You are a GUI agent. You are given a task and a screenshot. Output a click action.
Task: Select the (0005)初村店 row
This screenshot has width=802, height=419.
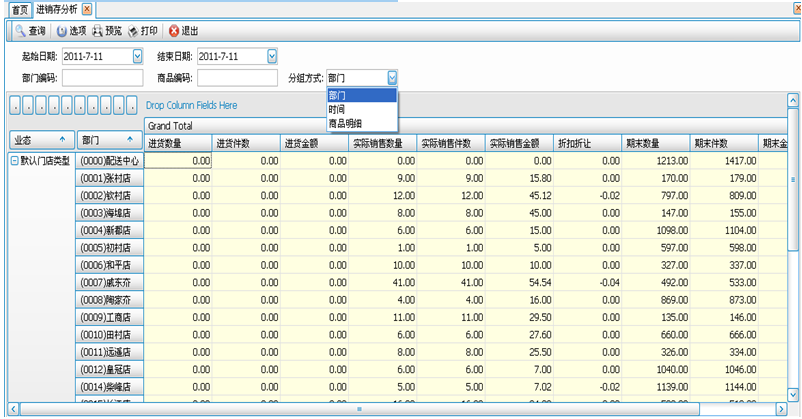point(109,248)
